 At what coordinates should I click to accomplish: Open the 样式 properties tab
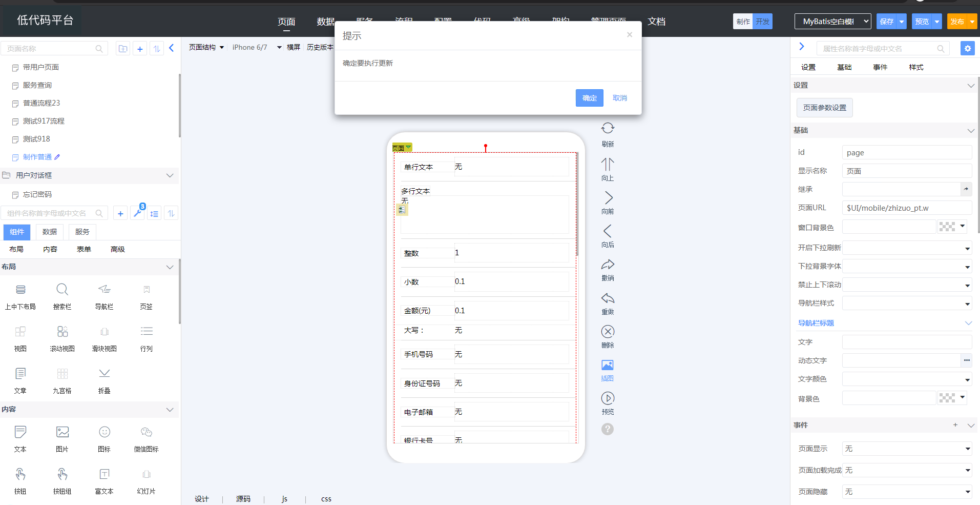pos(916,67)
